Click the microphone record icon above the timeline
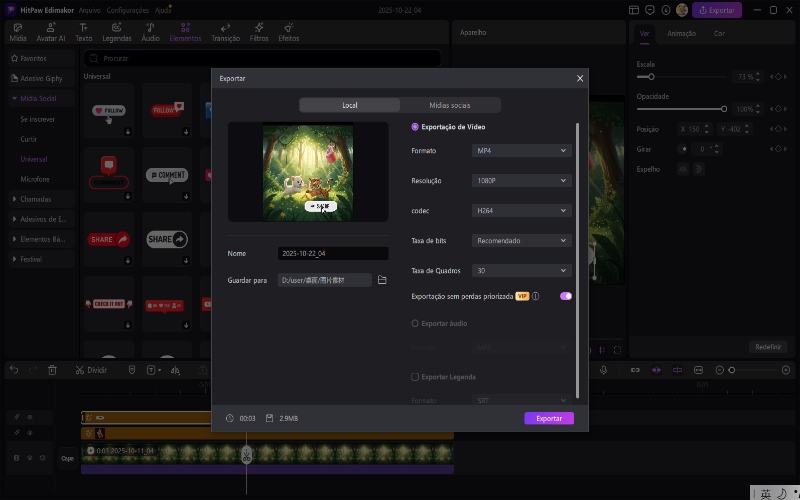800x500 pixels. pos(603,370)
